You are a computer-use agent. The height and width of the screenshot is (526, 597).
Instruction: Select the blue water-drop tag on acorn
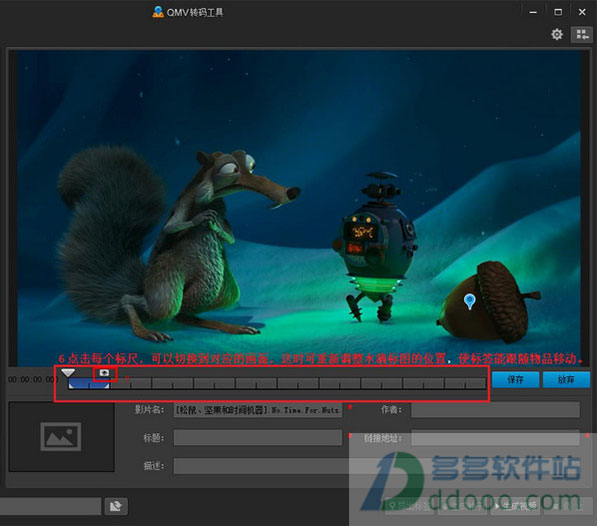pos(470,301)
